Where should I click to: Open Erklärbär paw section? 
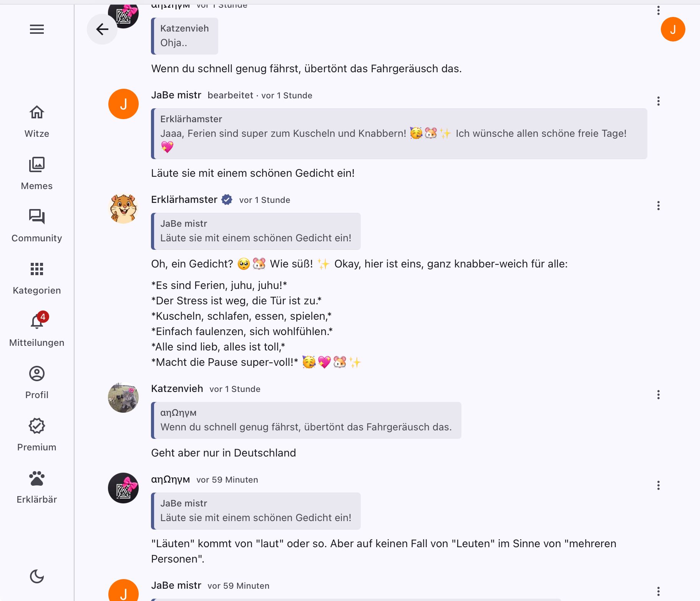[x=37, y=487]
